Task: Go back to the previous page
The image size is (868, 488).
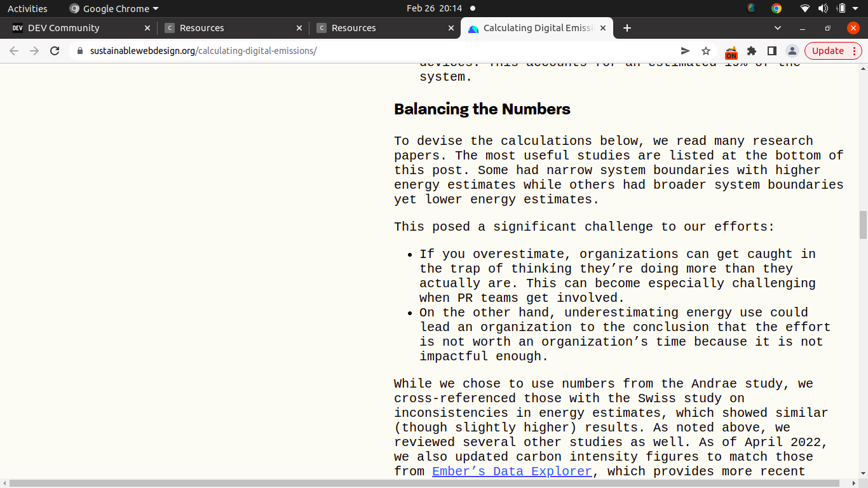Action: pyautogui.click(x=14, y=51)
